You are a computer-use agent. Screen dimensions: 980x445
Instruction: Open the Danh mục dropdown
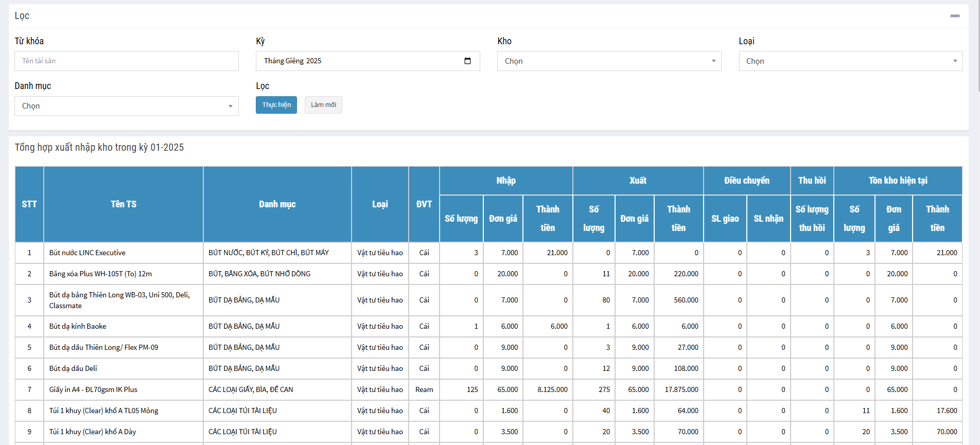pyautogui.click(x=126, y=106)
